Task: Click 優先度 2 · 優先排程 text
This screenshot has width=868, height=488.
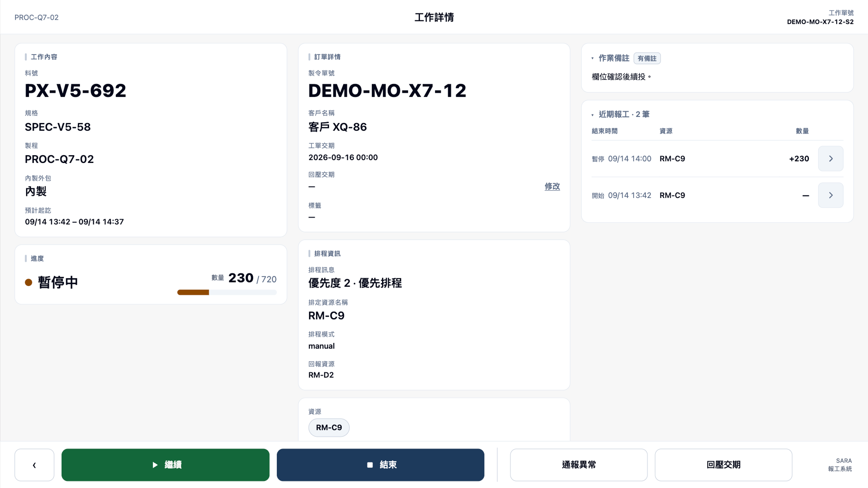Action: [355, 283]
